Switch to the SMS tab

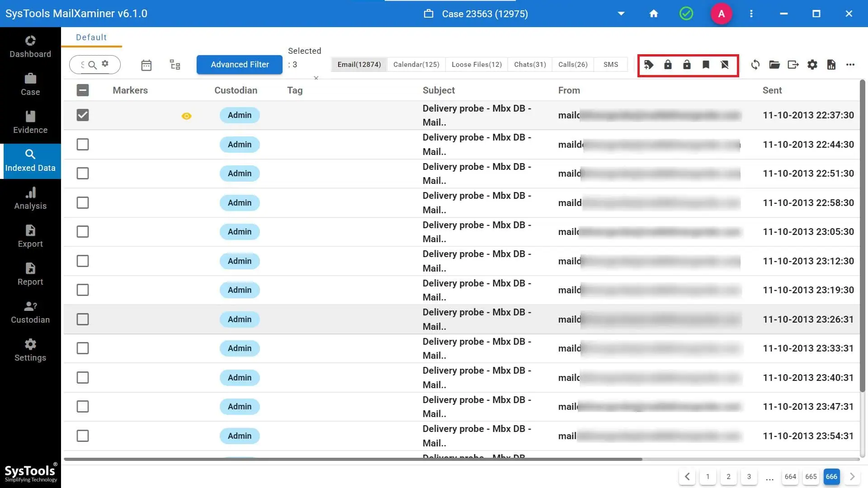(x=611, y=64)
